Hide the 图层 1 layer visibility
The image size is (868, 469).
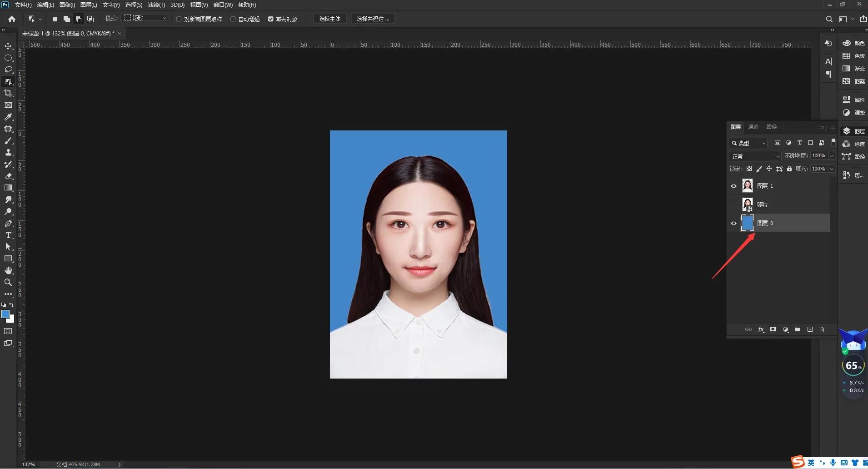pyautogui.click(x=734, y=185)
